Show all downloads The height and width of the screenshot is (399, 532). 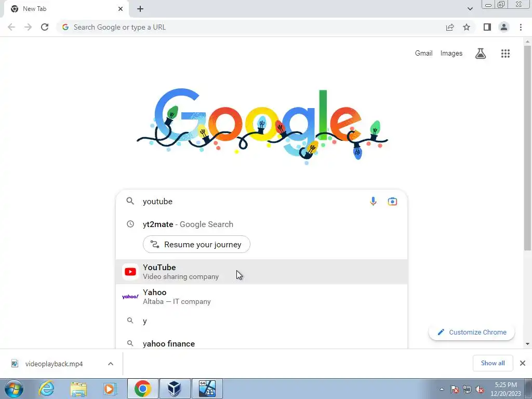pyautogui.click(x=493, y=363)
